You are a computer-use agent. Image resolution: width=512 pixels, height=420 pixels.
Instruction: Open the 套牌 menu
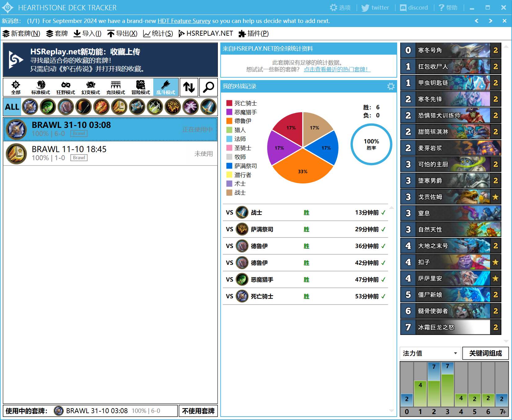(x=57, y=33)
